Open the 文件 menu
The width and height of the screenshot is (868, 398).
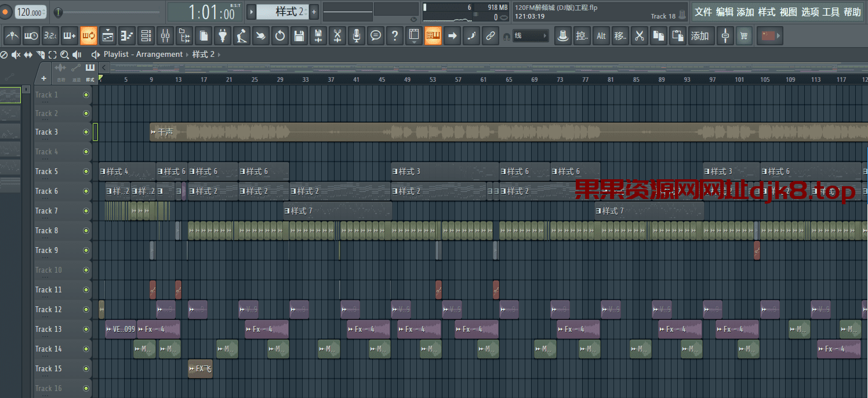coord(703,12)
